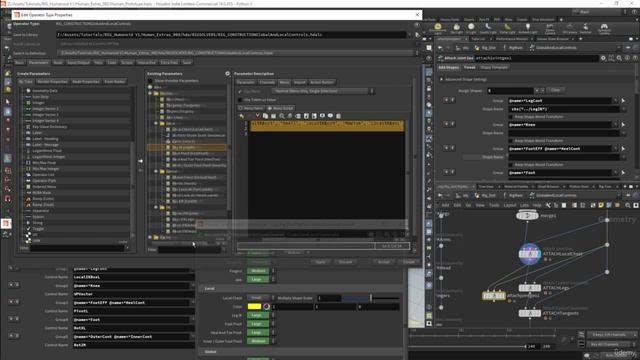Screen dimensions: 640x360
Task: Click the group selector arrow for @name=*Knee
Action: click(623, 125)
